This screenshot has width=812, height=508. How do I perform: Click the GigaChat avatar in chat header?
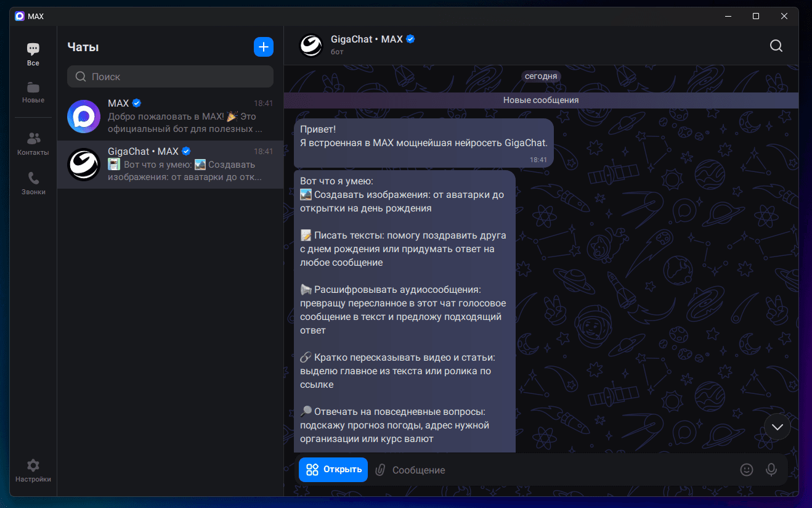311,45
